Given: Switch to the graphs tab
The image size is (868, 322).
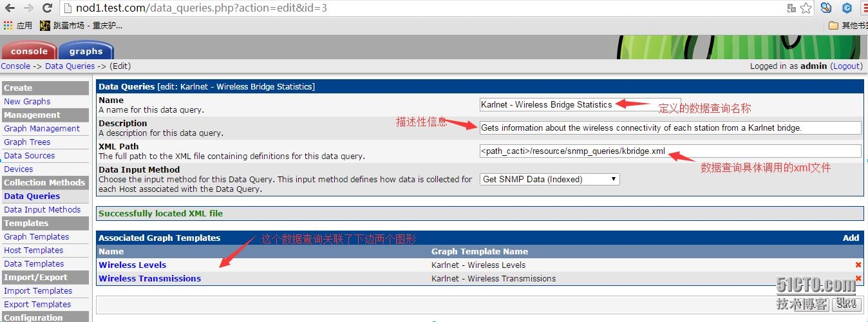Looking at the screenshot, I should (x=86, y=51).
